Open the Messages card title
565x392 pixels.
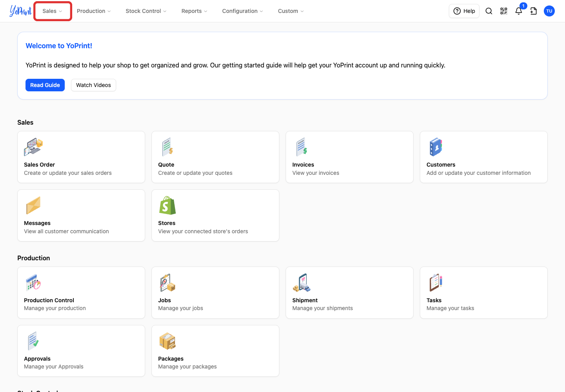pyautogui.click(x=37, y=223)
